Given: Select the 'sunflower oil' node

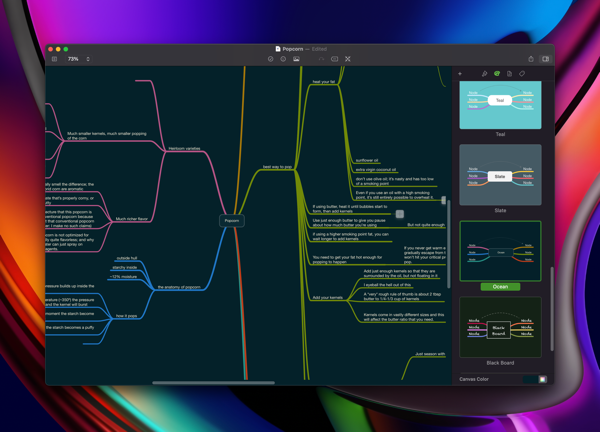Looking at the screenshot, I should 367,160.
